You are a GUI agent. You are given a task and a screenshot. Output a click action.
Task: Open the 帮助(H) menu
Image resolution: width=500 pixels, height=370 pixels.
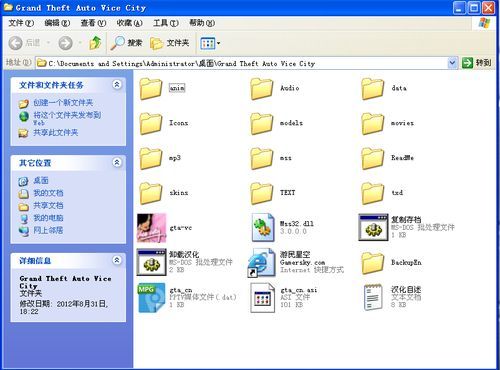pyautogui.click(x=202, y=23)
